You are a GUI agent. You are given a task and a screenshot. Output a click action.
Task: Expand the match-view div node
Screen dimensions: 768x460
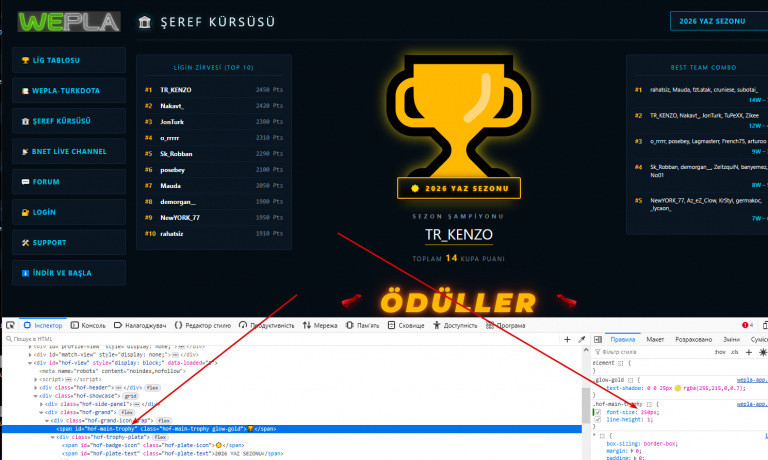30,355
